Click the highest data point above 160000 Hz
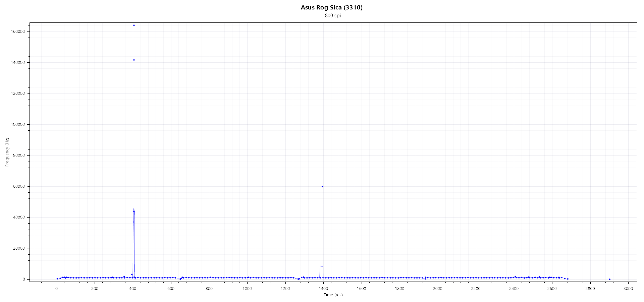The width and height of the screenshot is (644, 302). (x=134, y=25)
